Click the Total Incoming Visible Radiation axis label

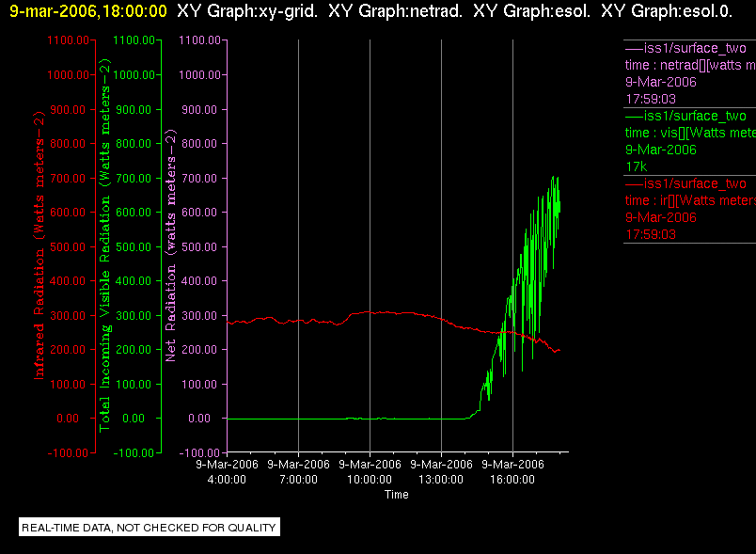[x=104, y=245]
